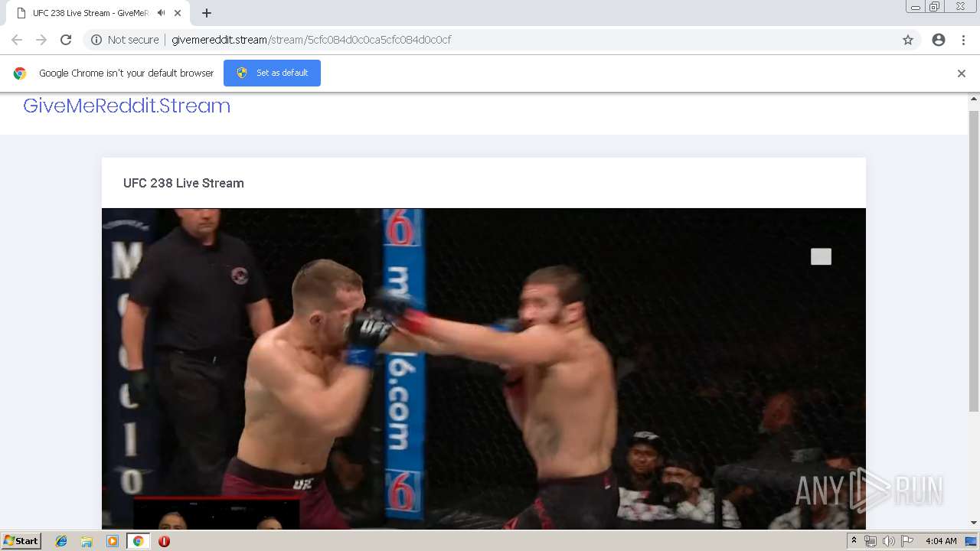980x551 pixels.
Task: Click the video player area
Action: pyautogui.click(x=484, y=369)
